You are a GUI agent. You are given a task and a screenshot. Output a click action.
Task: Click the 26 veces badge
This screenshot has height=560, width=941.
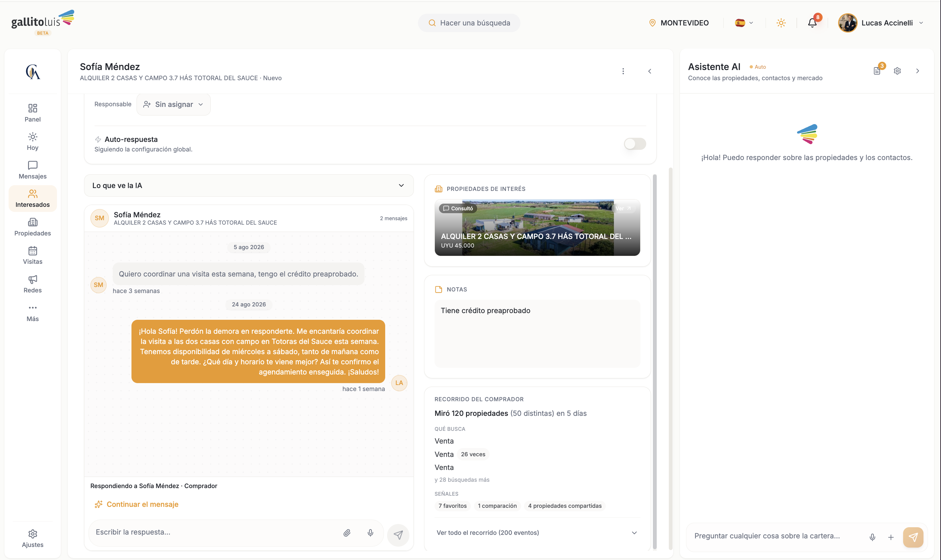473,454
